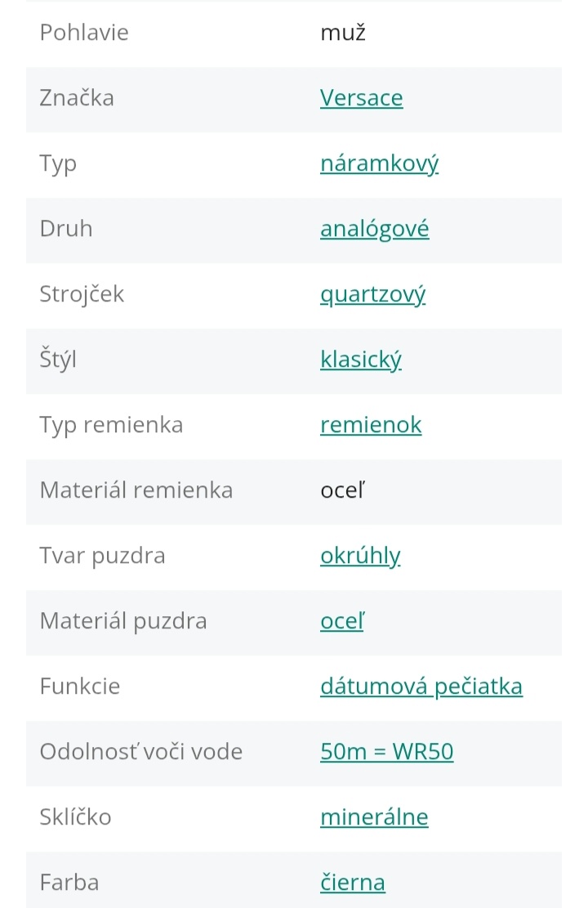Viewport: 588px width, 908px height.
Task: Open the quartzový movement link
Action: (372, 294)
